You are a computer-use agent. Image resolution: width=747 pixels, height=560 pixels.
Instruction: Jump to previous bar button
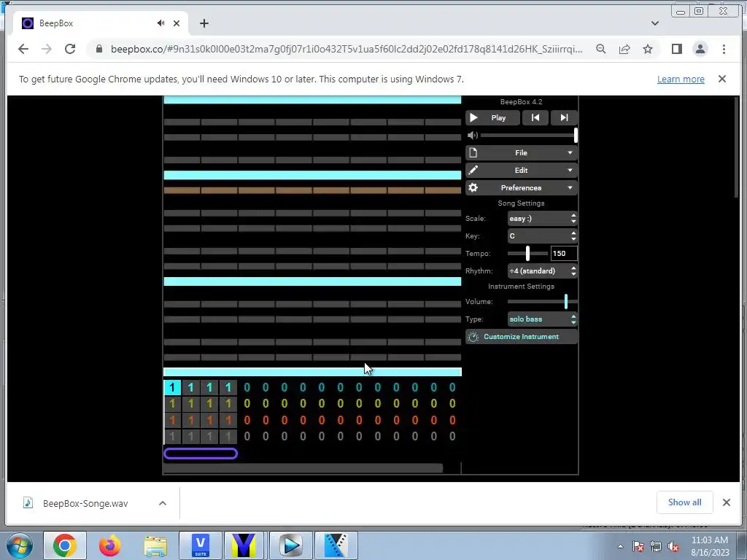click(535, 117)
